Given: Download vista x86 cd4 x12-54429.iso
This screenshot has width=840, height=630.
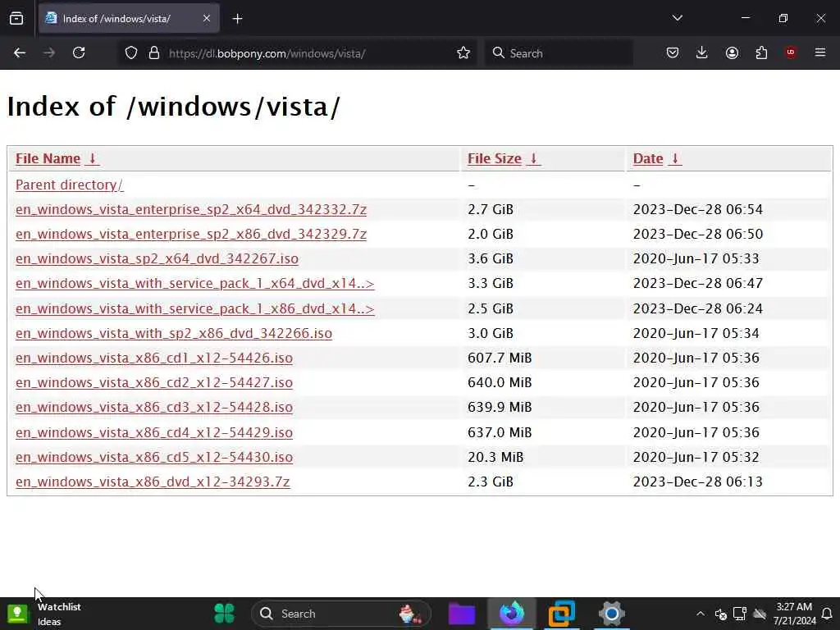Looking at the screenshot, I should coord(153,432).
